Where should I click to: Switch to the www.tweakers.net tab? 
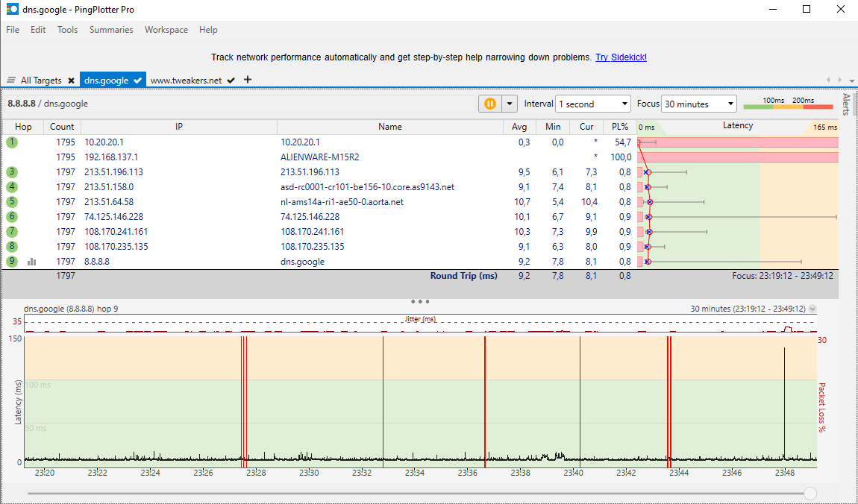(186, 81)
